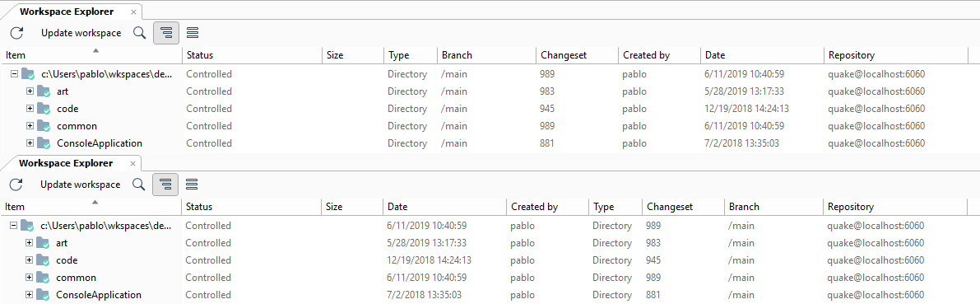980x304 pixels.
Task: Click ConsoleApplication folder icon in lower tree
Action: click(x=43, y=295)
